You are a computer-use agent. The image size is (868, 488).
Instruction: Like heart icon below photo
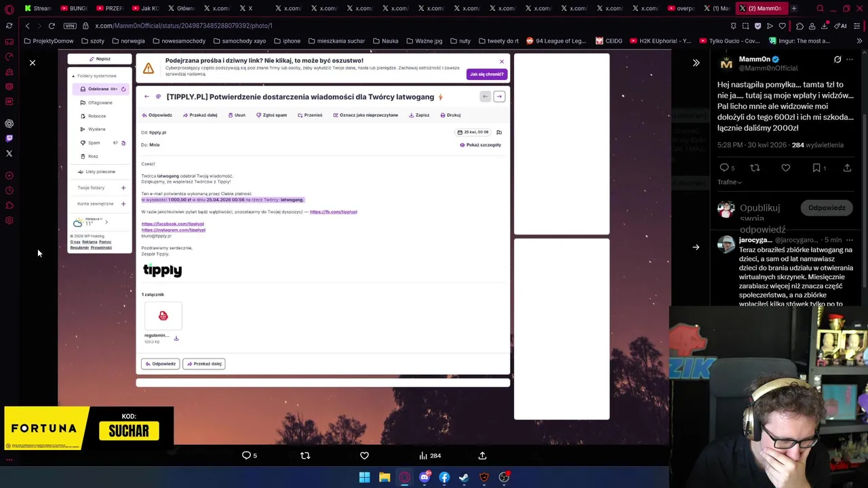(x=364, y=455)
